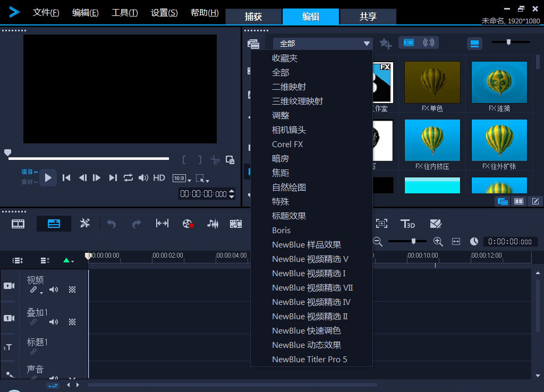
Task: Choose NewBlue 样品效果 category
Action: point(311,244)
